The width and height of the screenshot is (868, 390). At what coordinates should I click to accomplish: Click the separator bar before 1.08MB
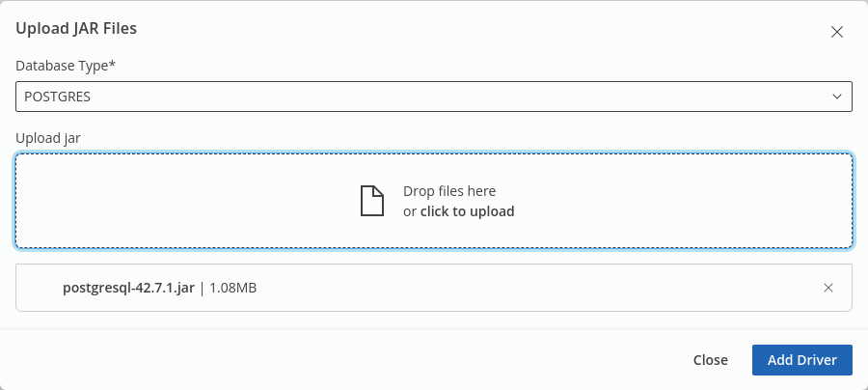[203, 288]
